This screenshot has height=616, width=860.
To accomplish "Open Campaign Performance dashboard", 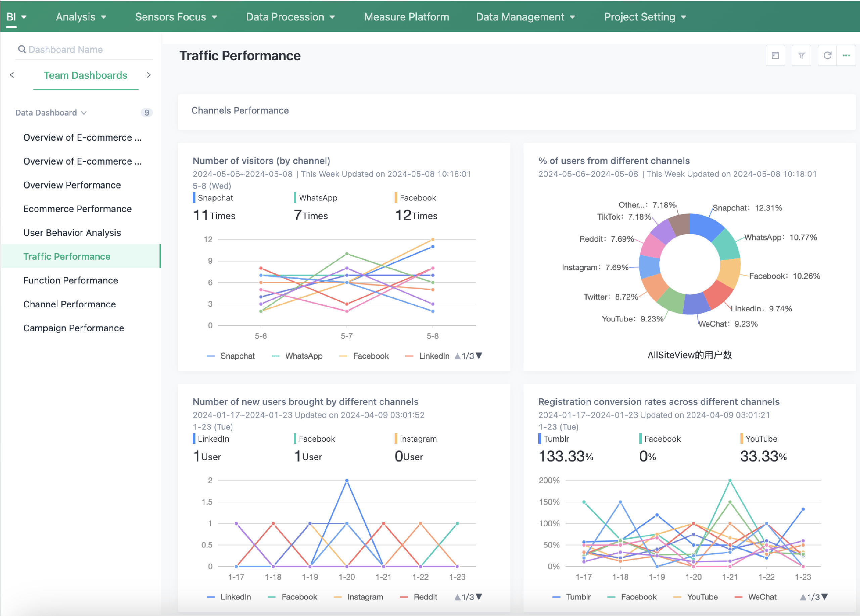I will [x=74, y=328].
